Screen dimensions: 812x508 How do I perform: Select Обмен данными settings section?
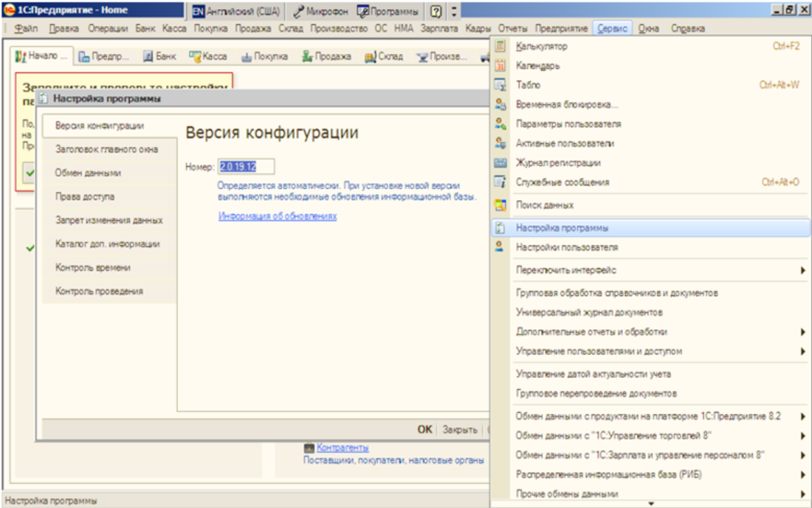pyautogui.click(x=109, y=173)
